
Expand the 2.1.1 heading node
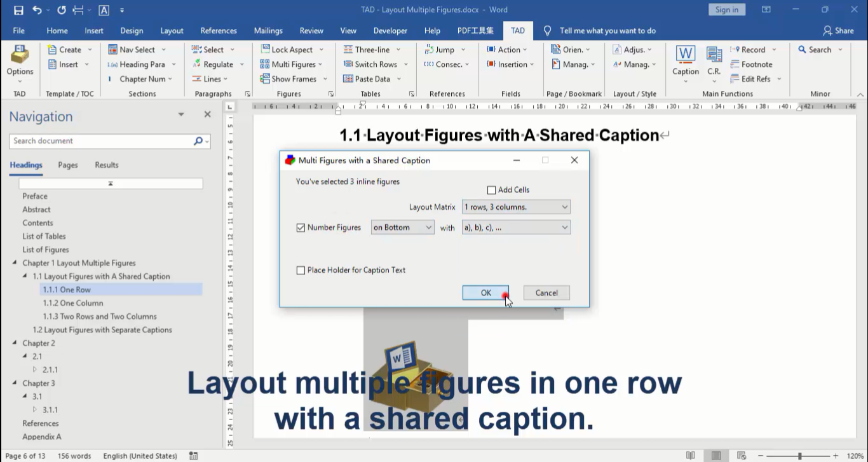click(36, 370)
